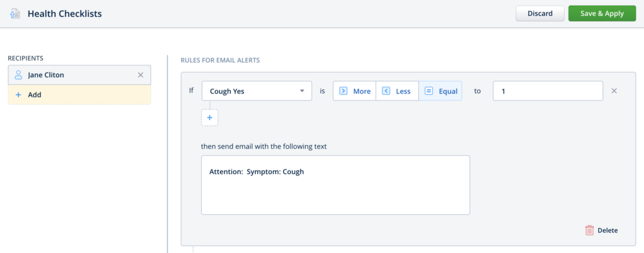Click the threshold value field containing 1
Image resolution: width=644 pixels, height=253 pixels.
point(547,91)
